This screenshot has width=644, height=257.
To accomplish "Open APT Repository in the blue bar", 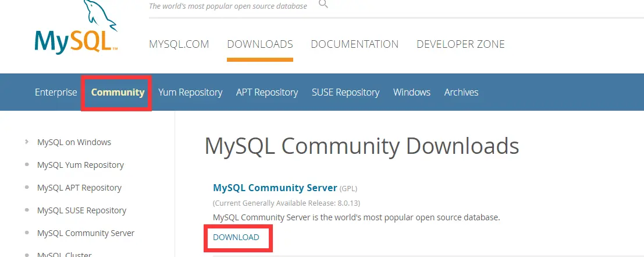I will pyautogui.click(x=267, y=93).
